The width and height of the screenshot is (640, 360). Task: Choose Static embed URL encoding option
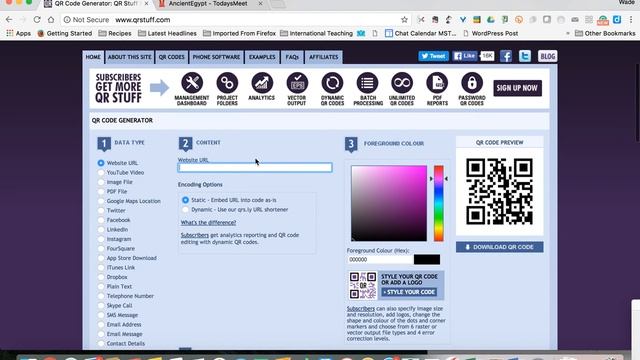click(185, 200)
